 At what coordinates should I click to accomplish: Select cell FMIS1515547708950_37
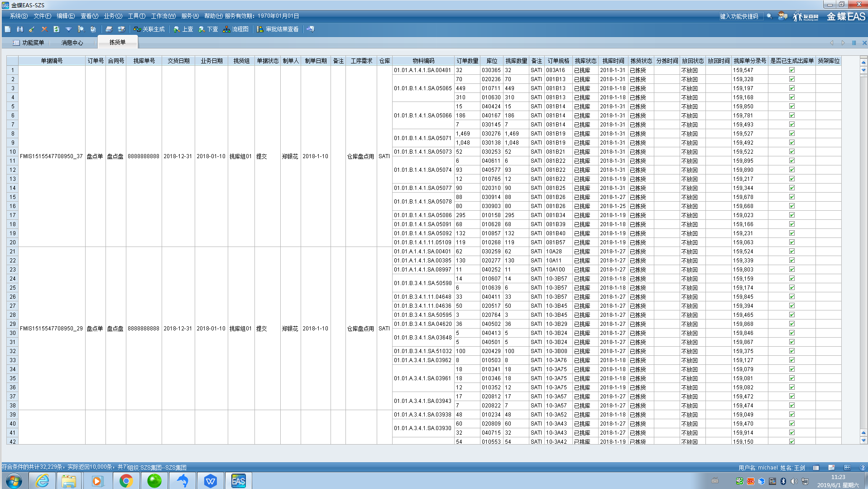click(x=52, y=156)
